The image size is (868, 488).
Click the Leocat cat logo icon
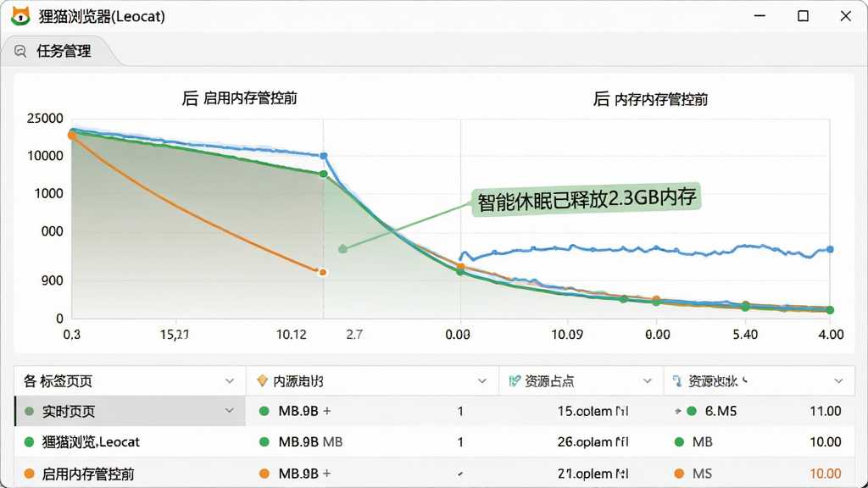coord(20,16)
